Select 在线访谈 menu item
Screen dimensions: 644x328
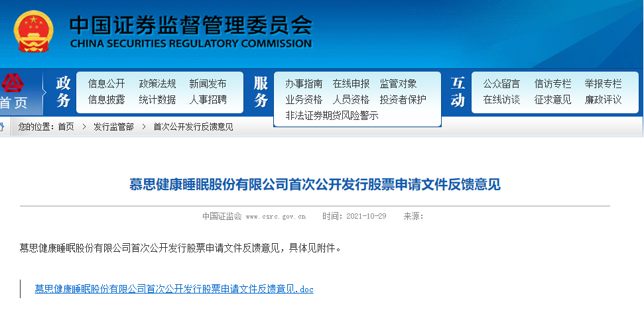pos(501,100)
